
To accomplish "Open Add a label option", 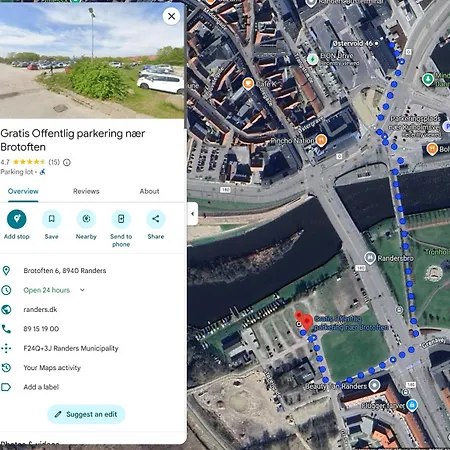I will point(41,387).
